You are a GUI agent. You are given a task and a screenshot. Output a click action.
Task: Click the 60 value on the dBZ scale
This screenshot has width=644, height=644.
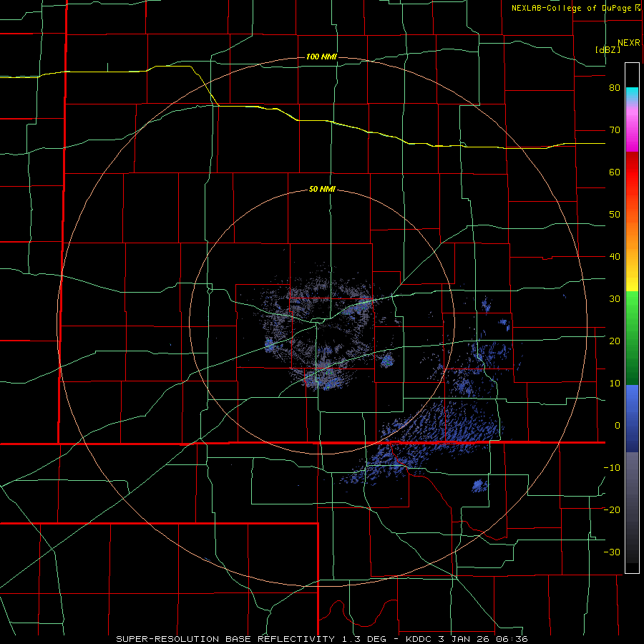pyautogui.click(x=615, y=172)
